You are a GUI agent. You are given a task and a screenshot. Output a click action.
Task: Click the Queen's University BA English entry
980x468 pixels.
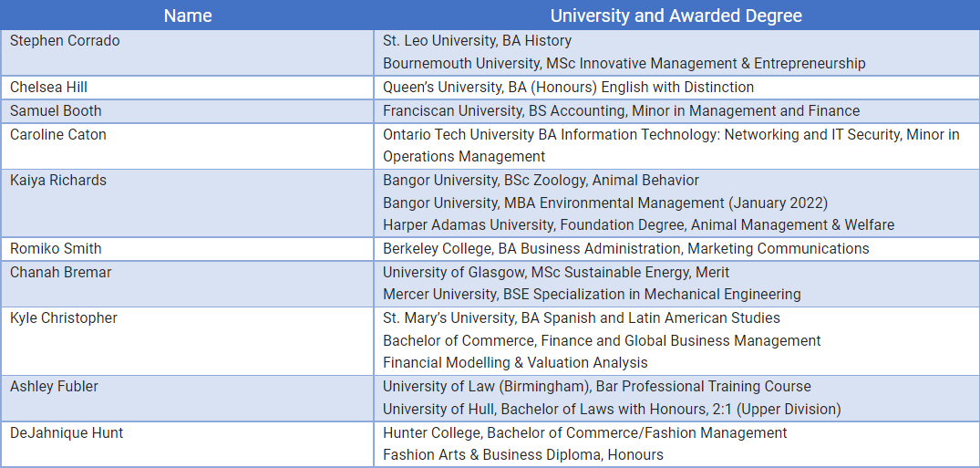(568, 88)
